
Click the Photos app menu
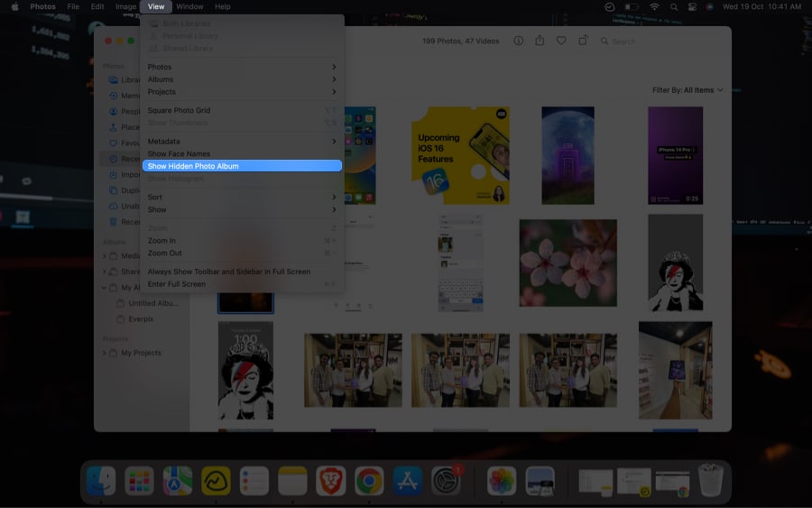tap(42, 6)
